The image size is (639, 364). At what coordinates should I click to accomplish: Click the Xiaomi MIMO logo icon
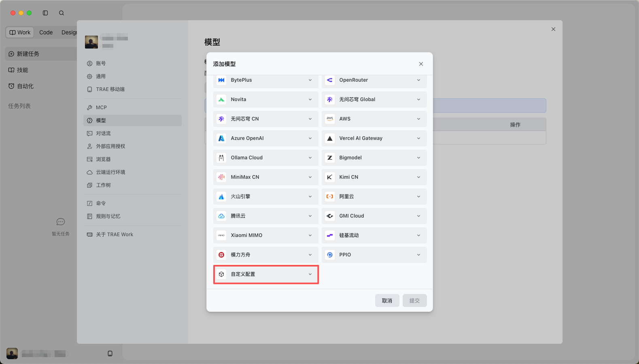click(x=221, y=235)
